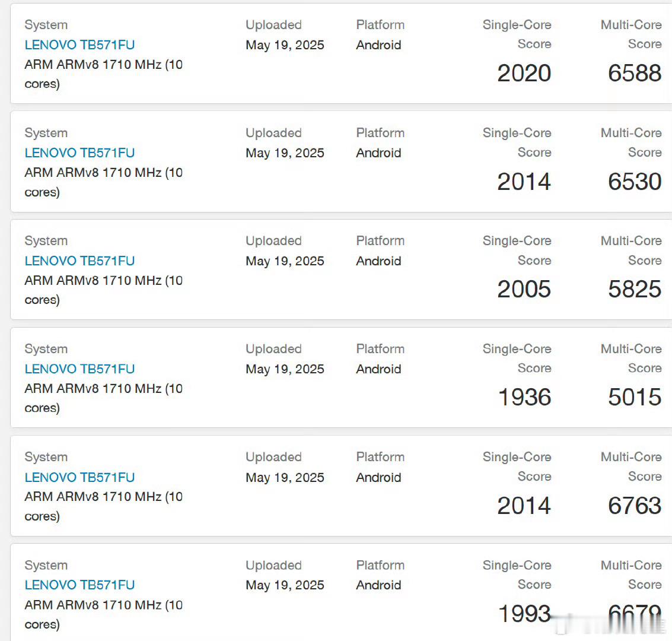Click the multi-core score 5825
This screenshot has height=641, width=672.
pos(635,289)
